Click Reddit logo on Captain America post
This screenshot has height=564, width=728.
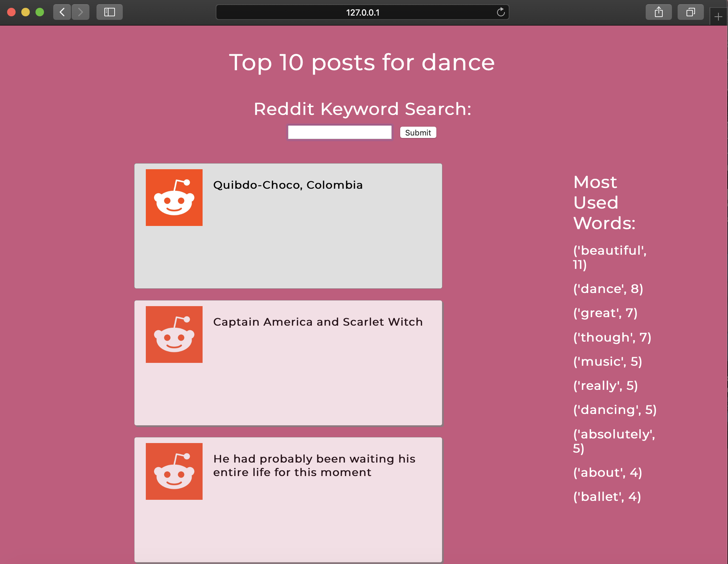pyautogui.click(x=174, y=334)
